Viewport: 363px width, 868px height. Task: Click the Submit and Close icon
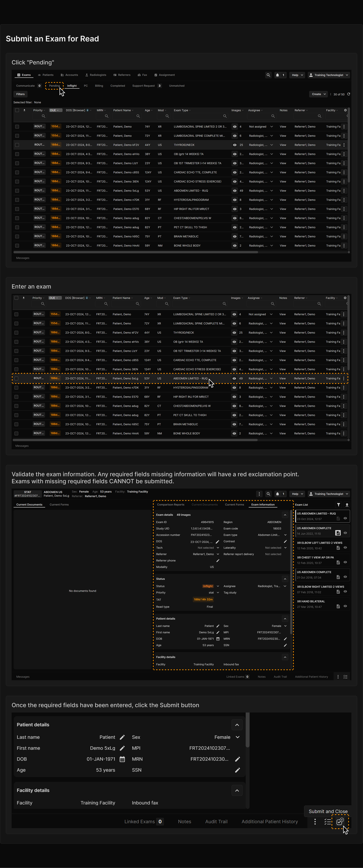(340, 821)
